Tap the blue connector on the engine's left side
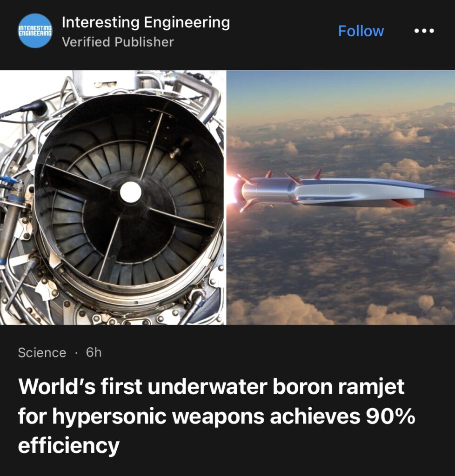This screenshot has width=455, height=476. [x=12, y=180]
